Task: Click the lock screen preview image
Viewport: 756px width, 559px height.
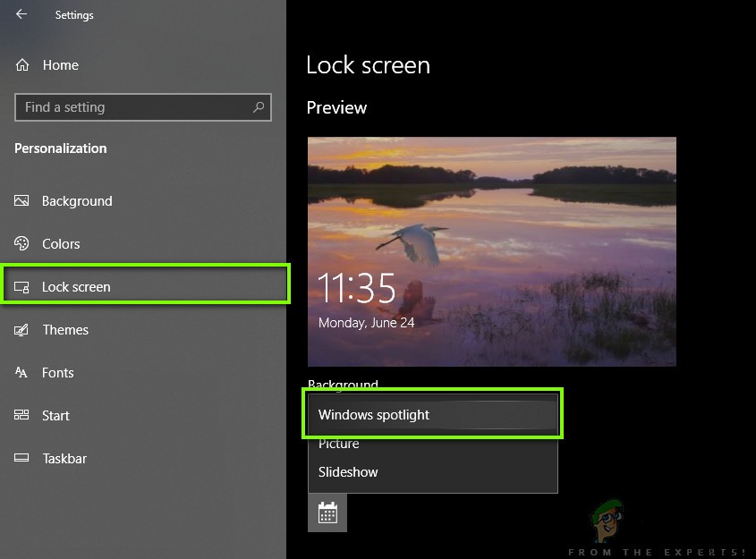Action: click(492, 251)
